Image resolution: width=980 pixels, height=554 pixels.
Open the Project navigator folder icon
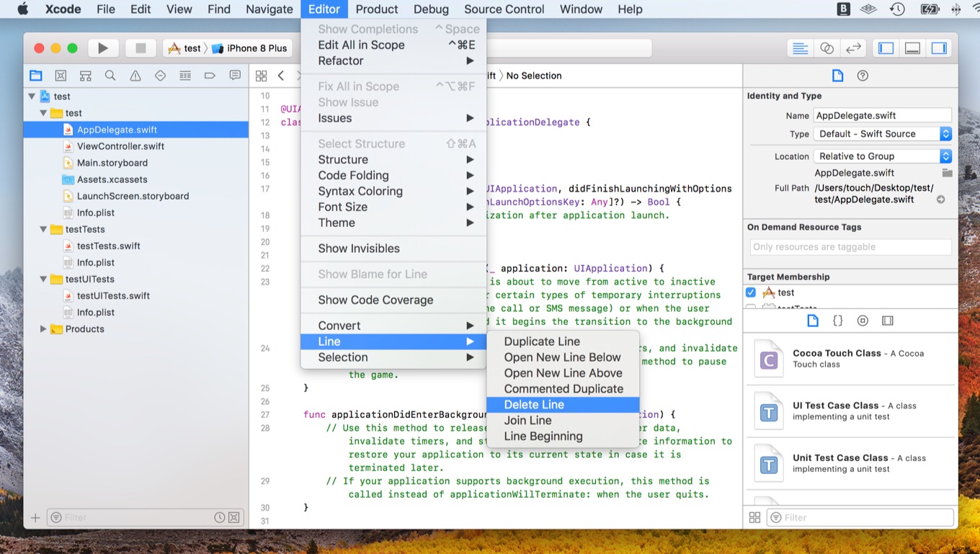click(x=36, y=75)
